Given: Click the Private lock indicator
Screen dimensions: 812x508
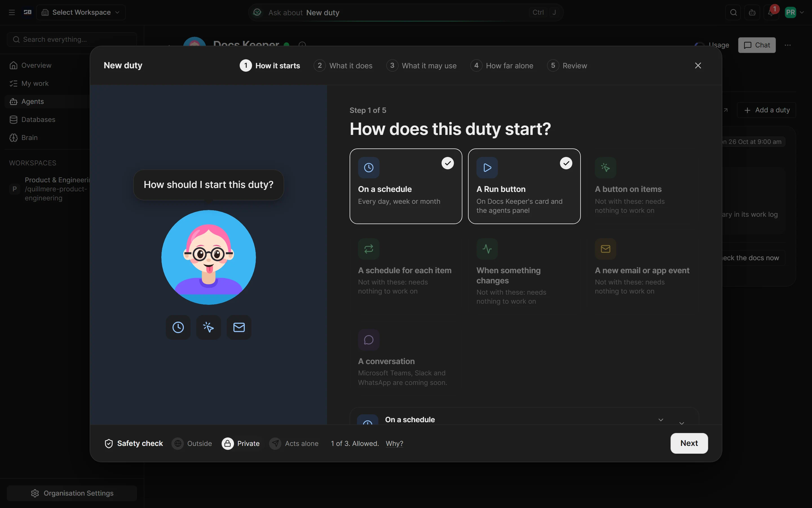Looking at the screenshot, I should (x=240, y=443).
